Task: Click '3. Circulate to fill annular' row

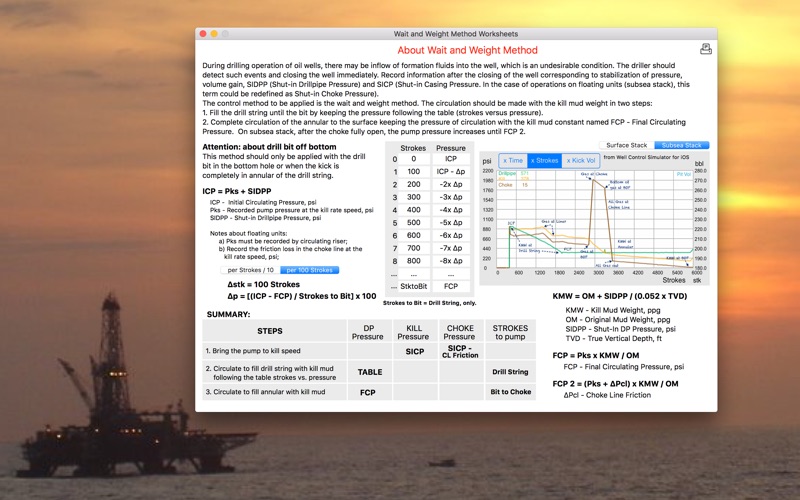Action: [x=274, y=392]
